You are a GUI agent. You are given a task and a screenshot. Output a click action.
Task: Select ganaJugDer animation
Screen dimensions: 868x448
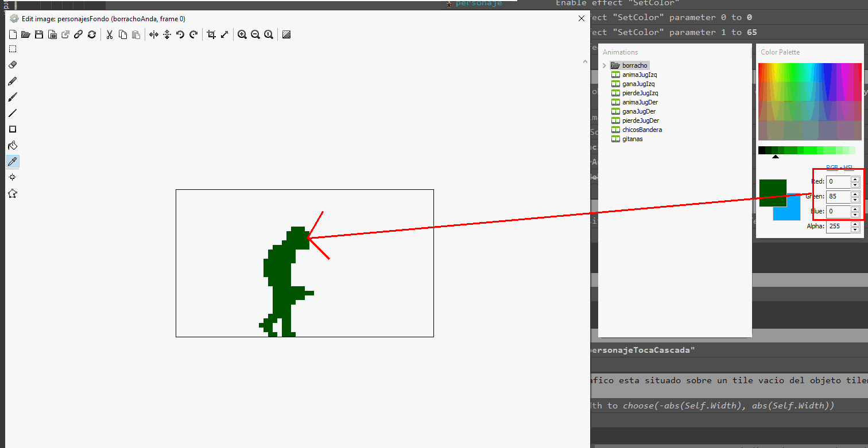pyautogui.click(x=634, y=111)
